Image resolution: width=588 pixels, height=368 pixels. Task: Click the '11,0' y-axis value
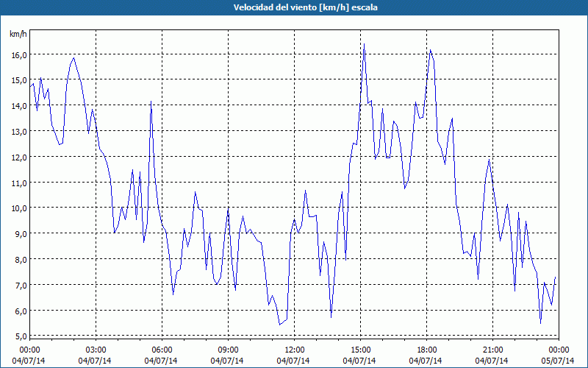click(x=20, y=183)
